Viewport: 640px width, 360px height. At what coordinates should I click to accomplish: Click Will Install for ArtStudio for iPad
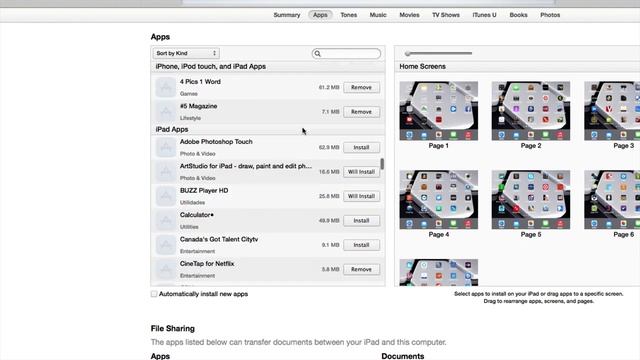[x=361, y=172]
